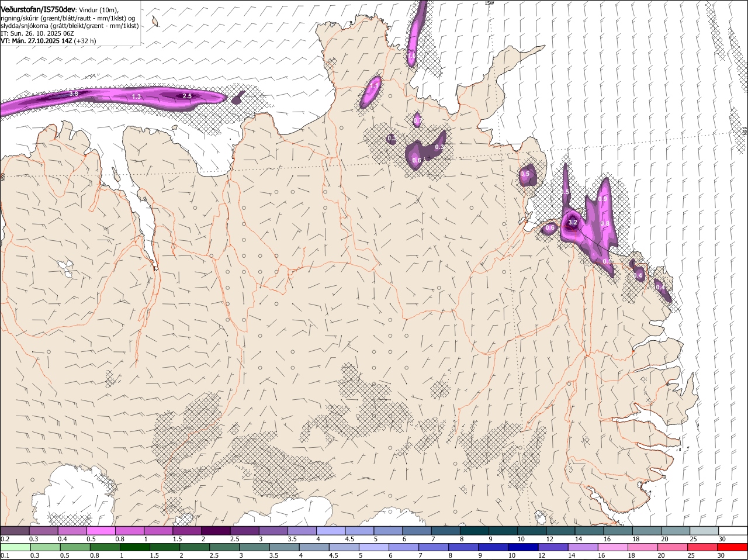Click the 0.9 precipitation value on the map
This screenshot has height=560, width=748.
point(602,199)
